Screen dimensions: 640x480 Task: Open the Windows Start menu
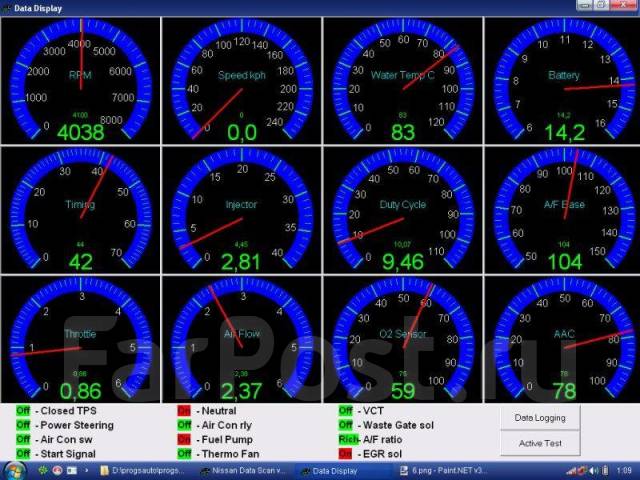(16, 469)
